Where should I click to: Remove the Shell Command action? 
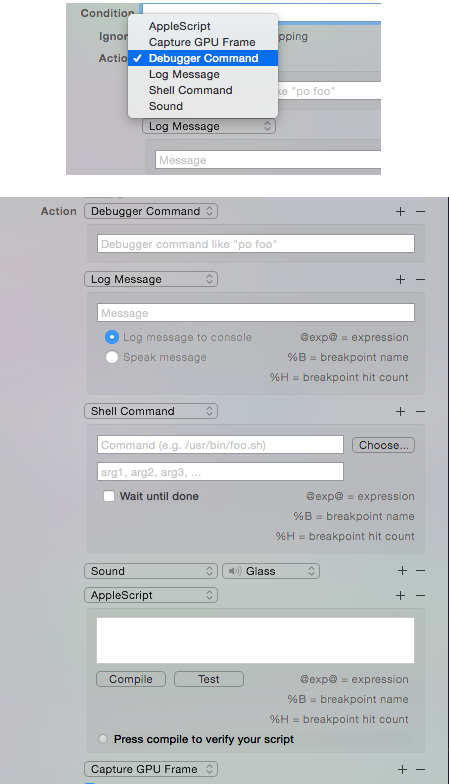pyautogui.click(x=420, y=412)
